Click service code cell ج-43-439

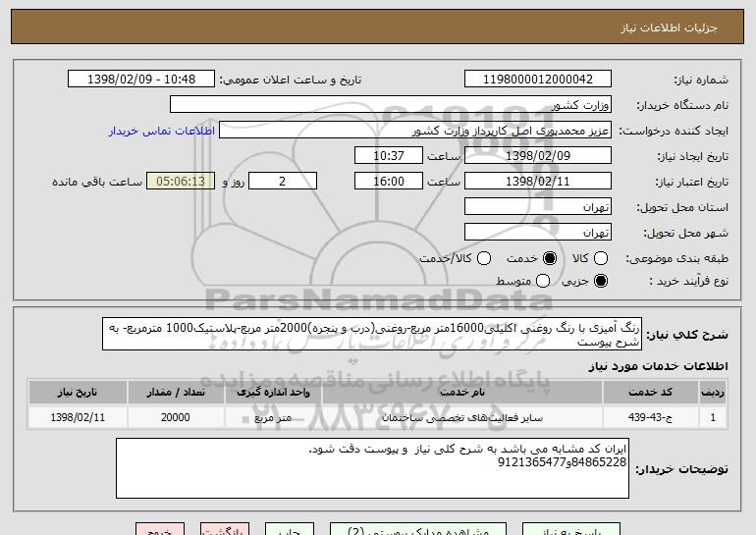point(650,417)
